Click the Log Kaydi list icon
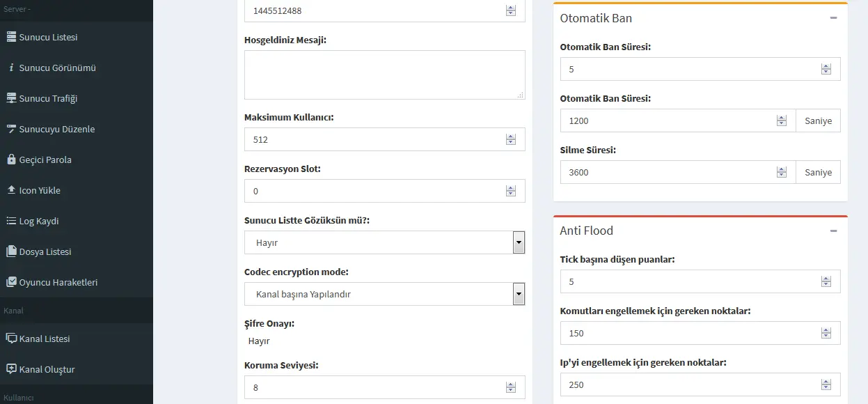The image size is (868, 404). 11,221
